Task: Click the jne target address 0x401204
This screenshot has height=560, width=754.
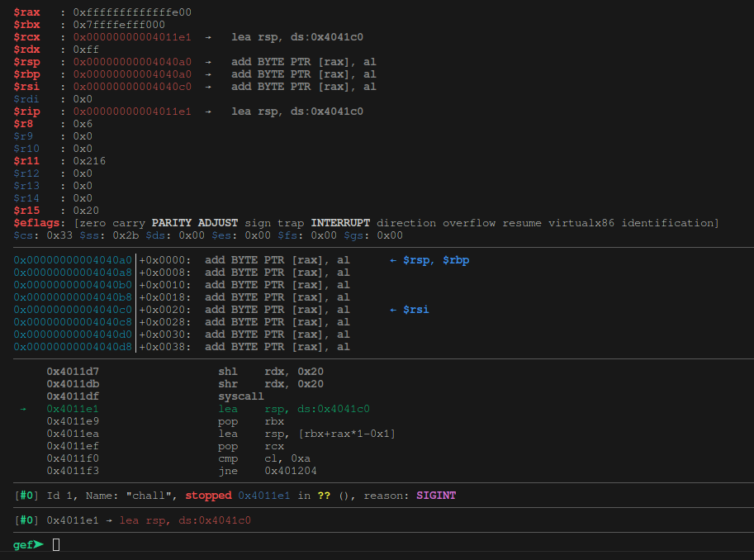Action: [291, 471]
